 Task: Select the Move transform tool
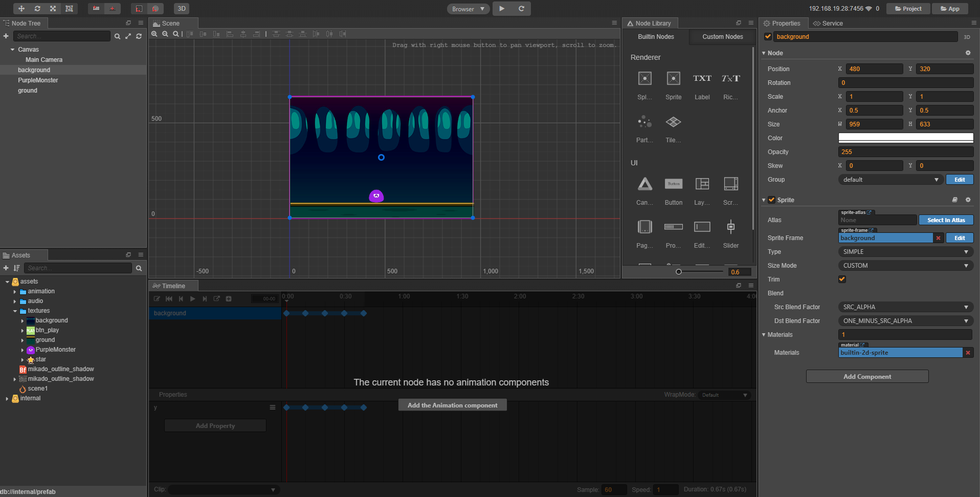point(21,8)
